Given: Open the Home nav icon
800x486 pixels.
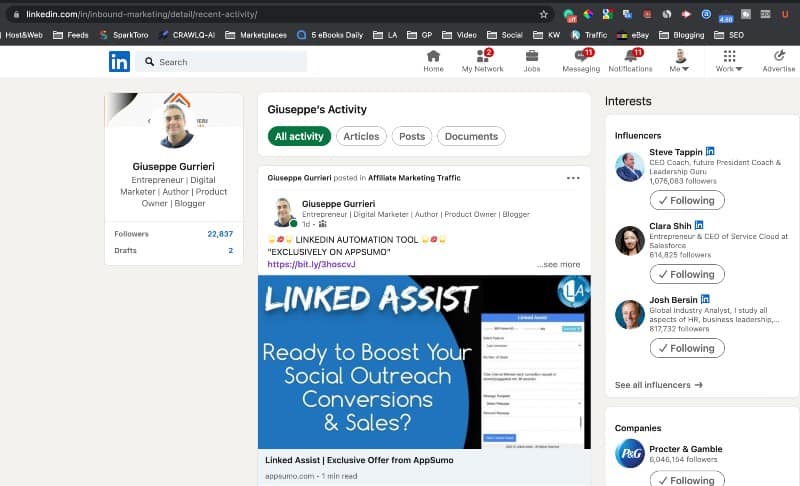Looking at the screenshot, I should point(433,61).
